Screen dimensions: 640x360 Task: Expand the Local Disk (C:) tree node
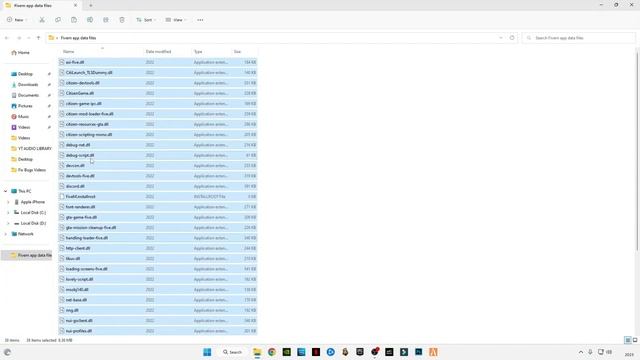pyautogui.click(x=8, y=213)
